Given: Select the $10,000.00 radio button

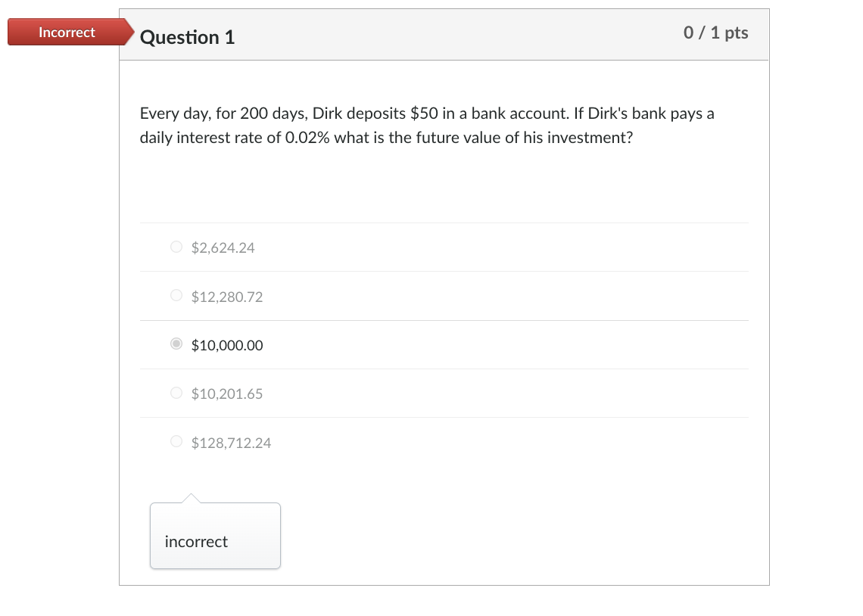Looking at the screenshot, I should (x=176, y=344).
